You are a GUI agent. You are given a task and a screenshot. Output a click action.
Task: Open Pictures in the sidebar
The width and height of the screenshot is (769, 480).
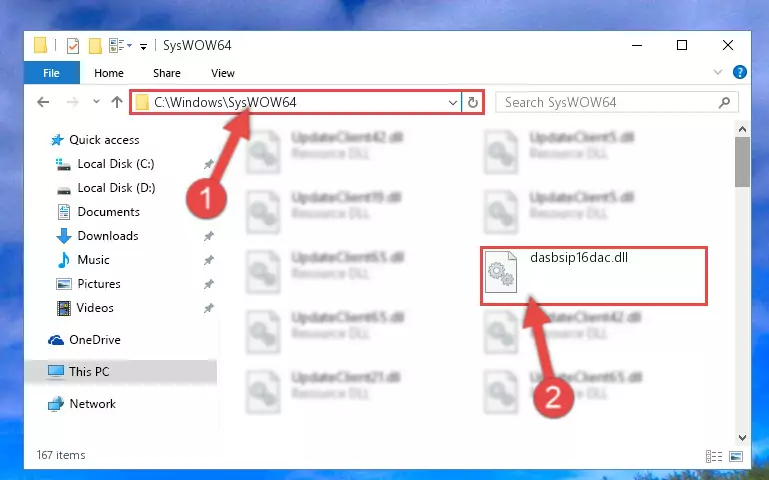99,284
